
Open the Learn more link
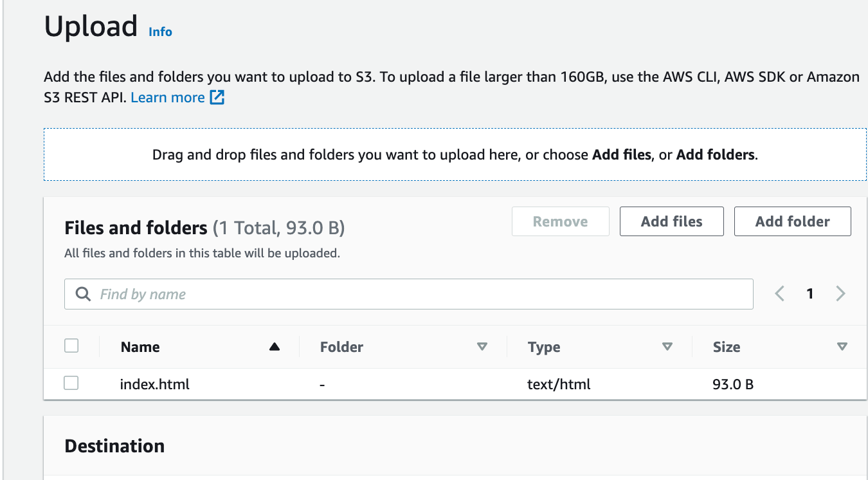pos(167,98)
